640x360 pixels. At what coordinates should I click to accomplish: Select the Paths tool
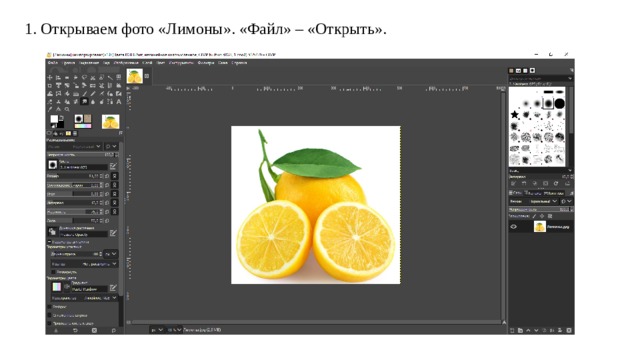coord(110,102)
